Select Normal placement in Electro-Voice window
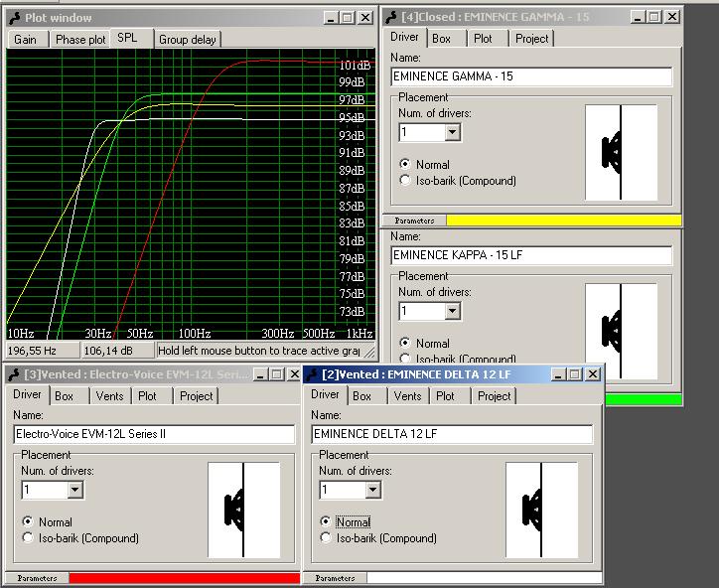The width and height of the screenshot is (719, 588). click(x=48, y=522)
